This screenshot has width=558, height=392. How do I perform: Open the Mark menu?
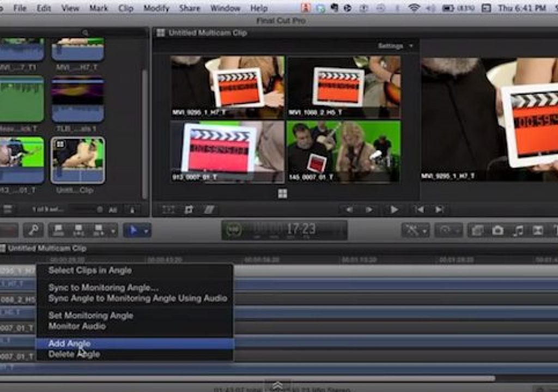[x=99, y=8]
